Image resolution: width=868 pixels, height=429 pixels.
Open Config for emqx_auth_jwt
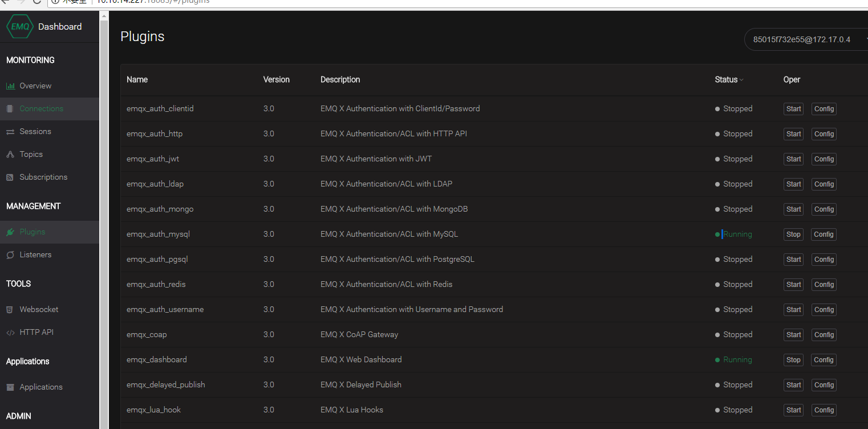pyautogui.click(x=824, y=159)
